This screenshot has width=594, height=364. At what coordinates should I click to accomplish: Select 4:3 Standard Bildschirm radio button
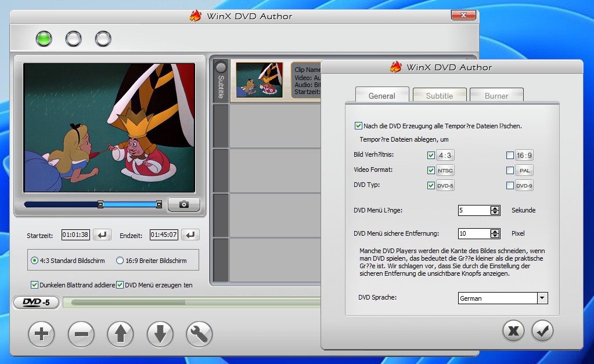[34, 261]
